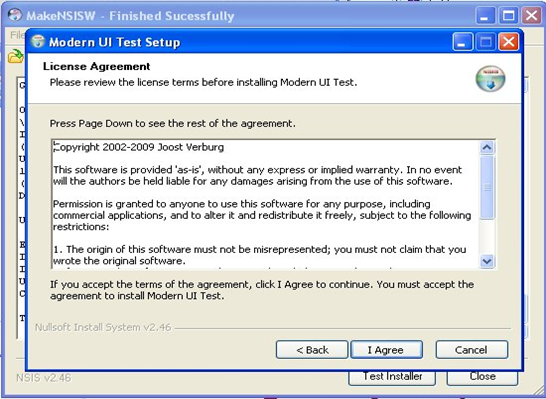Viewport: 546px width, 399px height.
Task: Click the license scrollbar down arrow
Action: coord(487,261)
